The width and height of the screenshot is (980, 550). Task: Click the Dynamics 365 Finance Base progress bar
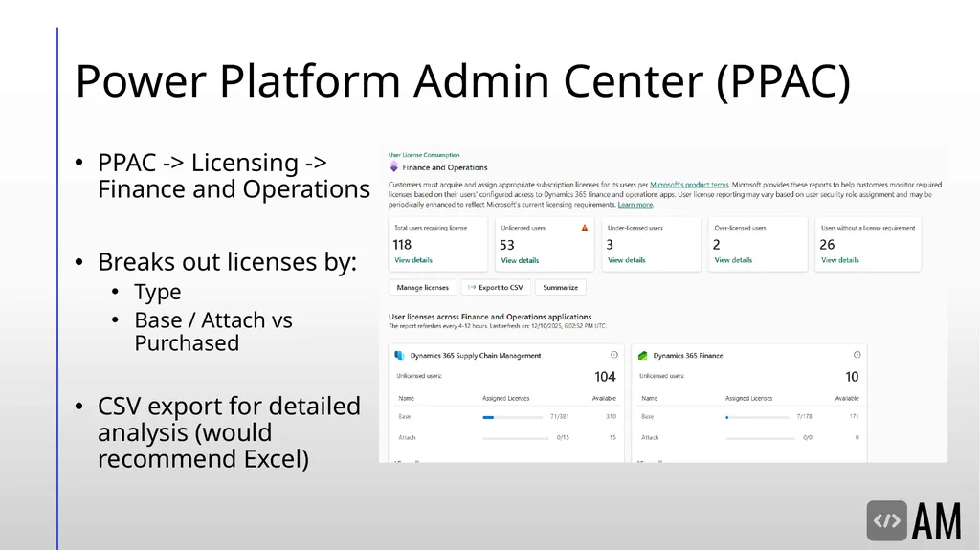(756, 417)
